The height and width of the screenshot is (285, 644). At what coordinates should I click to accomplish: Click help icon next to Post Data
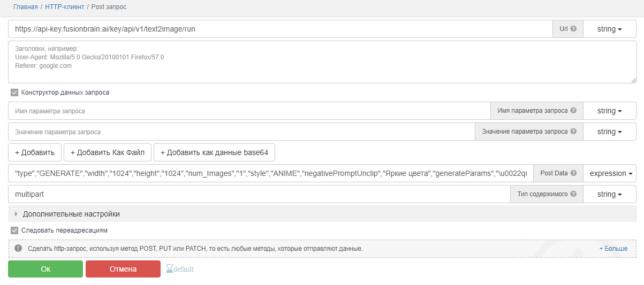point(573,173)
